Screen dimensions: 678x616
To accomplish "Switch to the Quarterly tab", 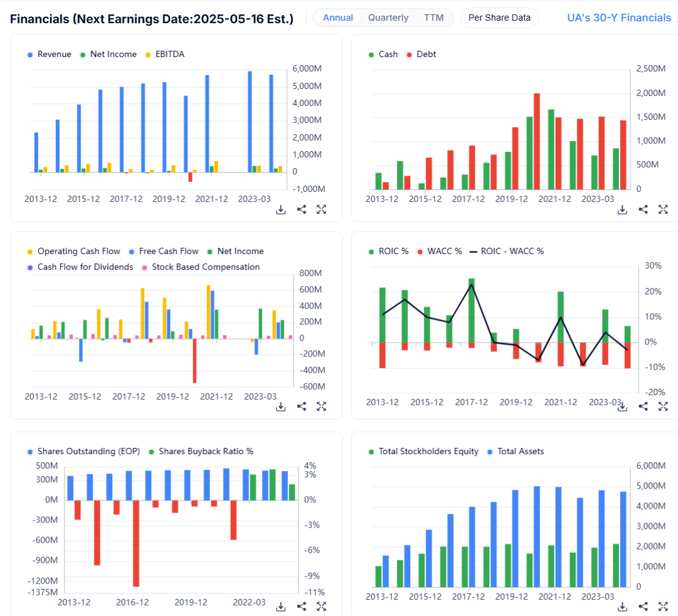I will (x=388, y=18).
